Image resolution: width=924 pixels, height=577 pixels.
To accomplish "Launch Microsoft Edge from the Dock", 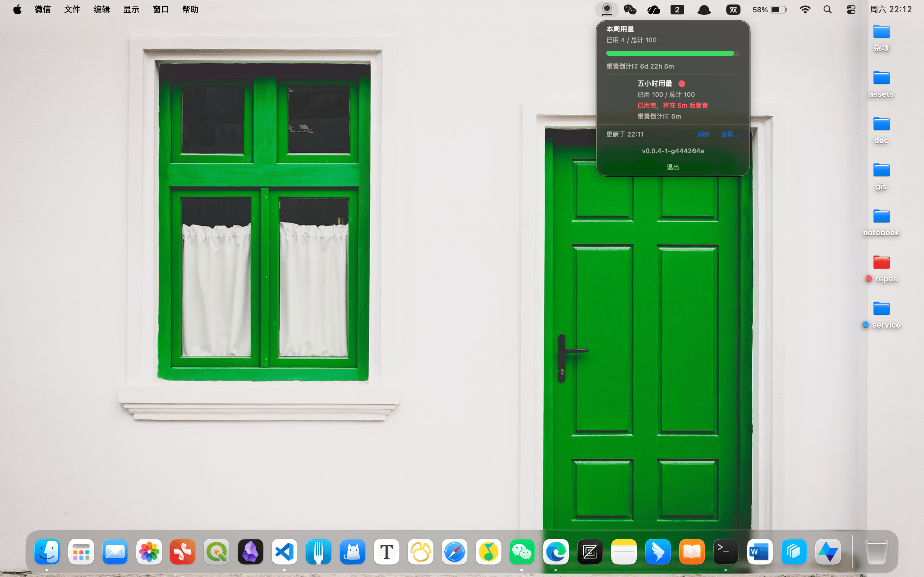I will (x=556, y=552).
